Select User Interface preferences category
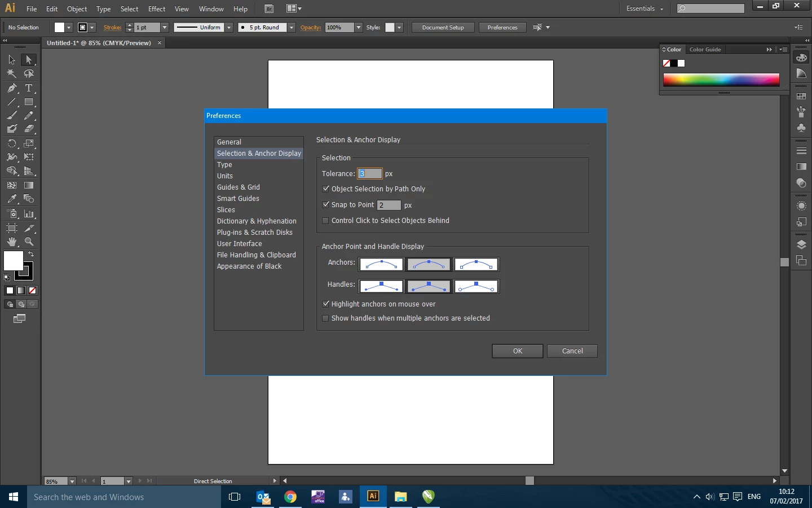This screenshot has width=812, height=508. point(259,244)
